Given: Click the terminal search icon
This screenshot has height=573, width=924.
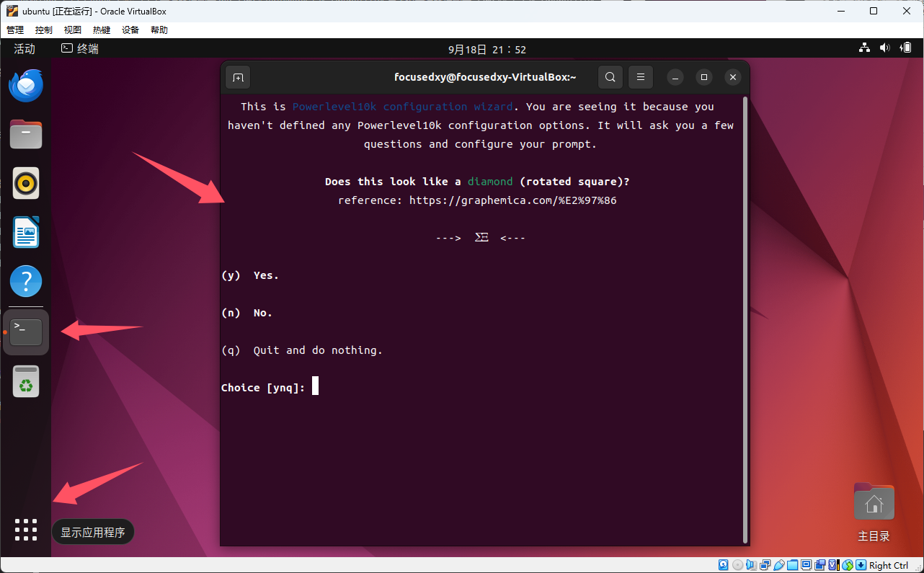Looking at the screenshot, I should click(610, 77).
